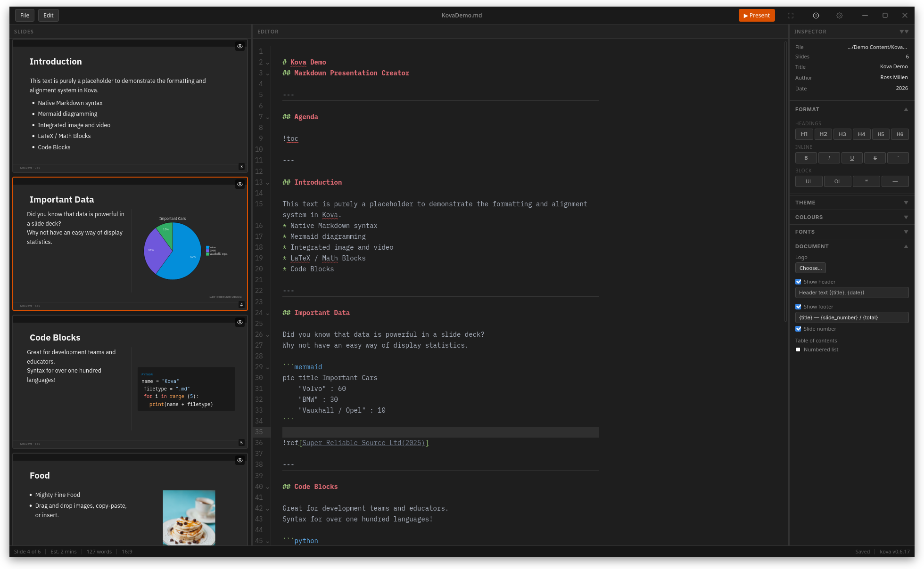Open the info icon in title bar
Screen dimensions: 924x569
(x=816, y=16)
